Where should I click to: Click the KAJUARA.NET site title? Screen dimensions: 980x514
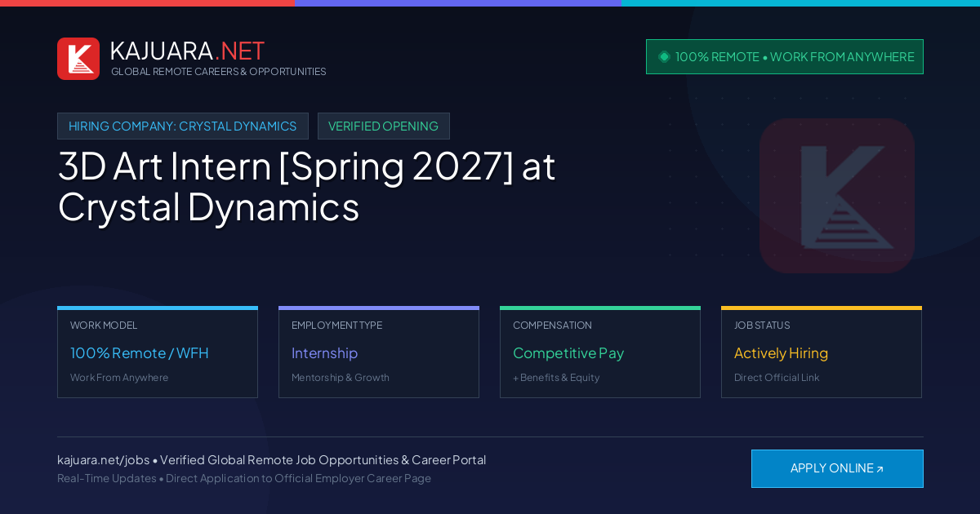[187, 51]
